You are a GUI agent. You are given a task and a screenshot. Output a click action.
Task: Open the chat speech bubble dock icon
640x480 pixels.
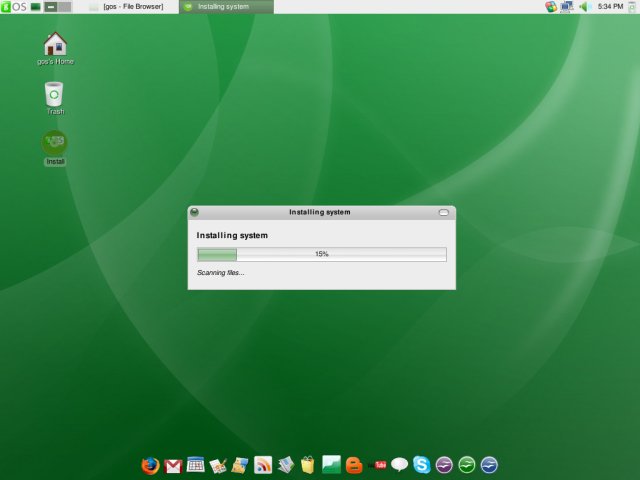click(x=399, y=464)
